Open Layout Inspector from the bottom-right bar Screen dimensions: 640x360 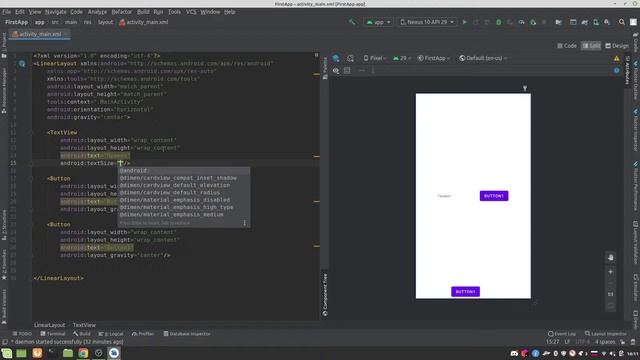tap(606, 333)
